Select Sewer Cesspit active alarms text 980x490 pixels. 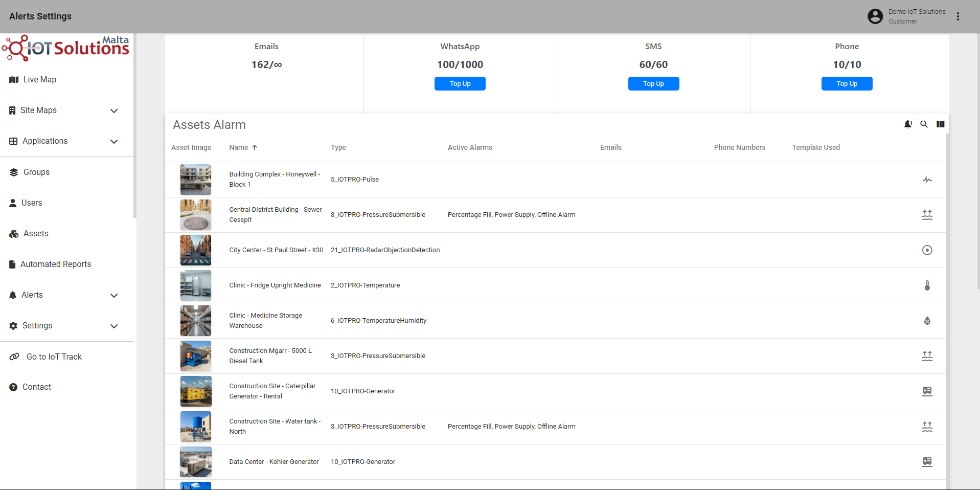pyautogui.click(x=511, y=215)
